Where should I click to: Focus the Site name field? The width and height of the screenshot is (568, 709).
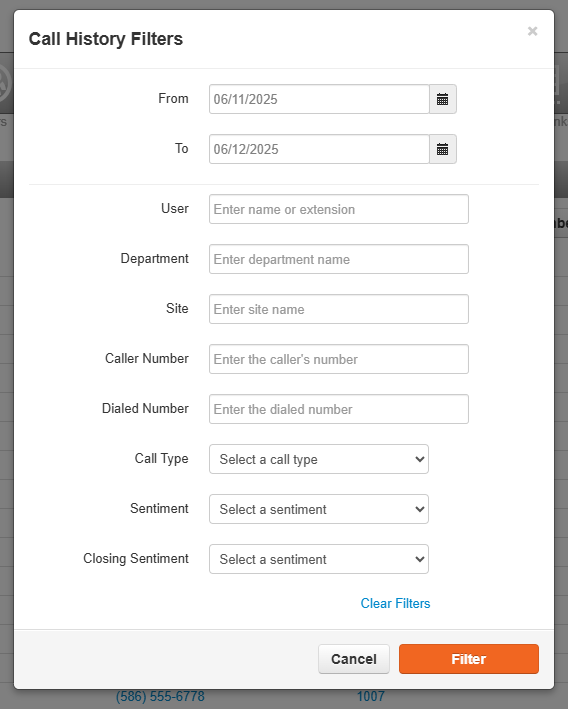point(339,309)
